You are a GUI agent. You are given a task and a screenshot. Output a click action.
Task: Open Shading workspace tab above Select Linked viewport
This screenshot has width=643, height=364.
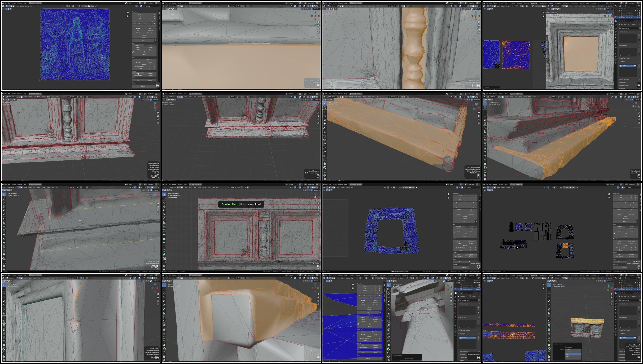(x=551, y=275)
